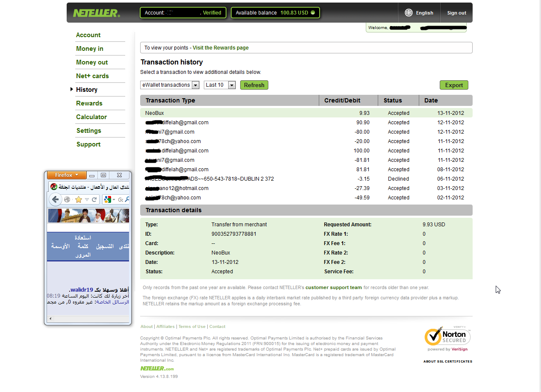Open the eWallet transactions dropdown
541x392 pixels.
coord(170,85)
